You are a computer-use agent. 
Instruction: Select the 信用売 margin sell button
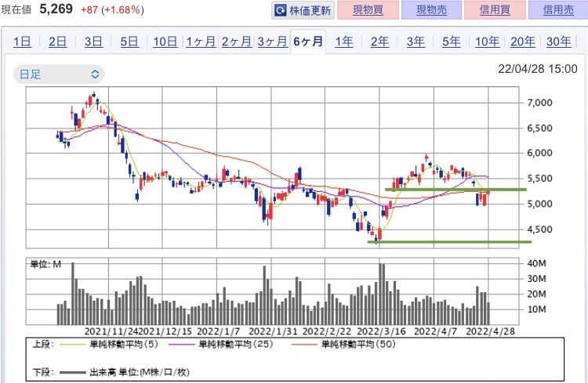tap(558, 10)
